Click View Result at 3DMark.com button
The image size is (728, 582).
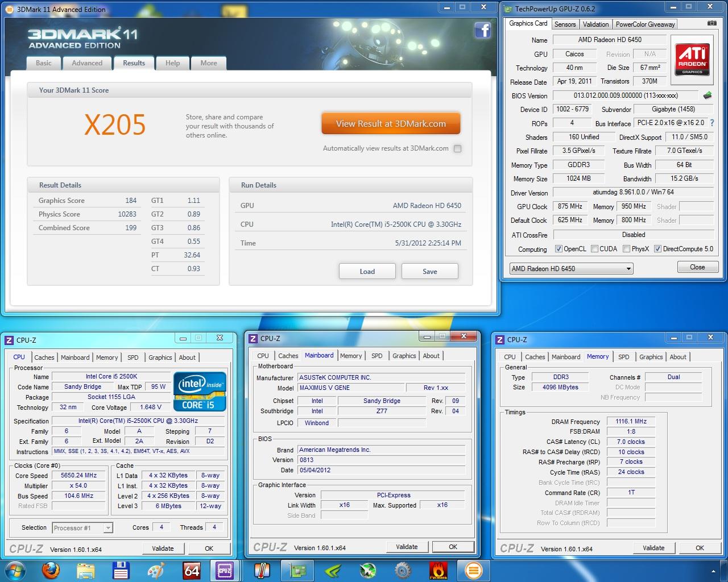pyautogui.click(x=391, y=123)
